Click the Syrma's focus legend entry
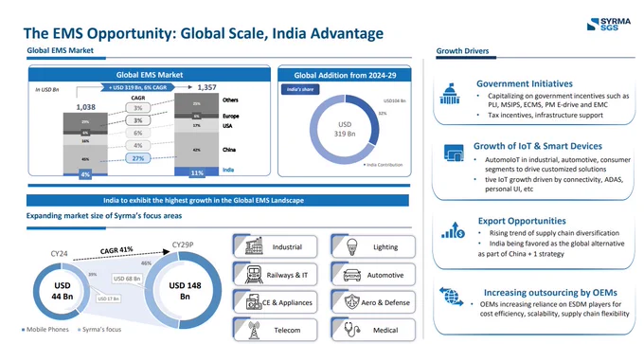Screen dimensions: 644x344 (x=99, y=330)
